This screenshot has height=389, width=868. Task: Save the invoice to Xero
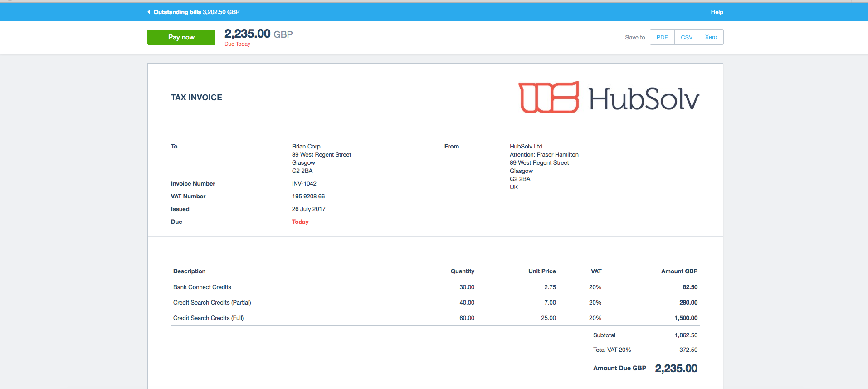pos(711,37)
